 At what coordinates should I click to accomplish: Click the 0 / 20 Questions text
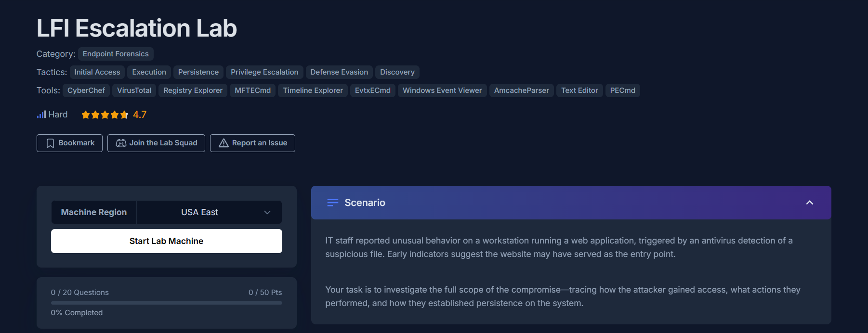[x=80, y=293]
